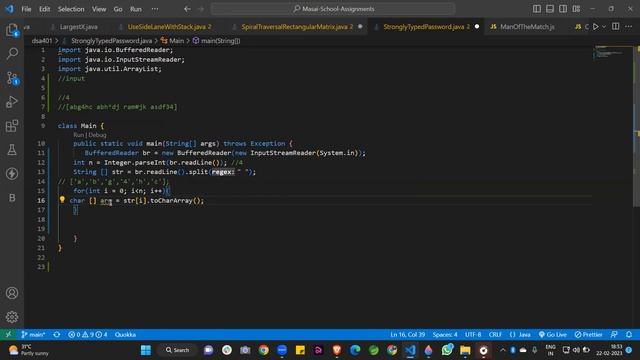Open the View menu

click(x=99, y=9)
